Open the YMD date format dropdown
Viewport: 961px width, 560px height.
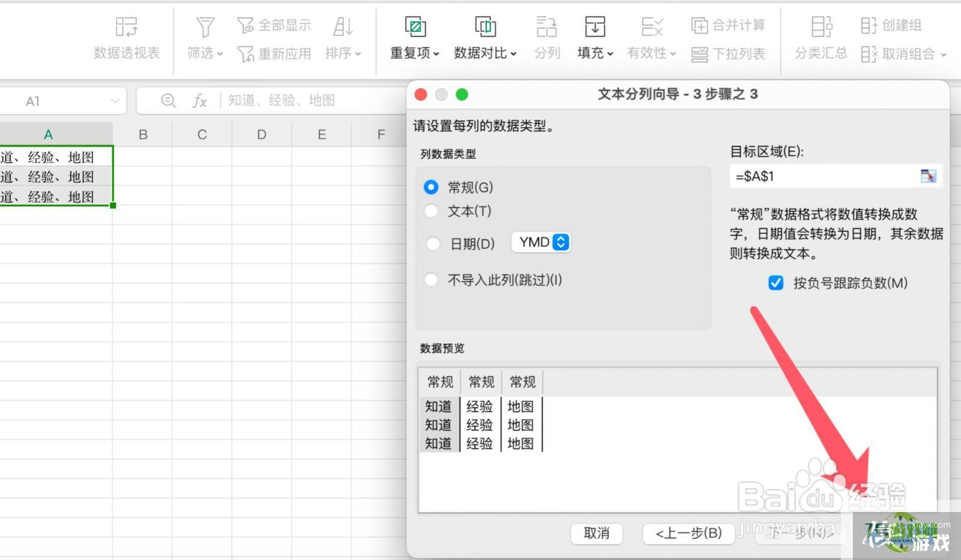click(541, 242)
